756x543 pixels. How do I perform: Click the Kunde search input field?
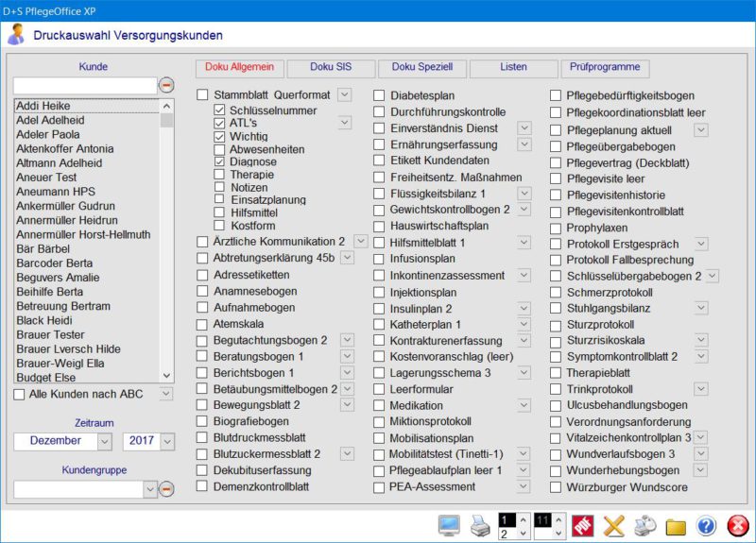coord(85,85)
